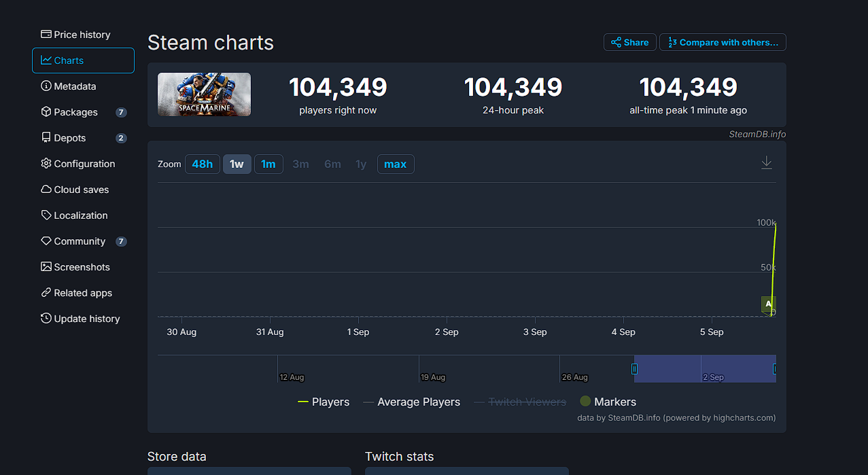Click the Cloud saves cloud icon

[46, 189]
